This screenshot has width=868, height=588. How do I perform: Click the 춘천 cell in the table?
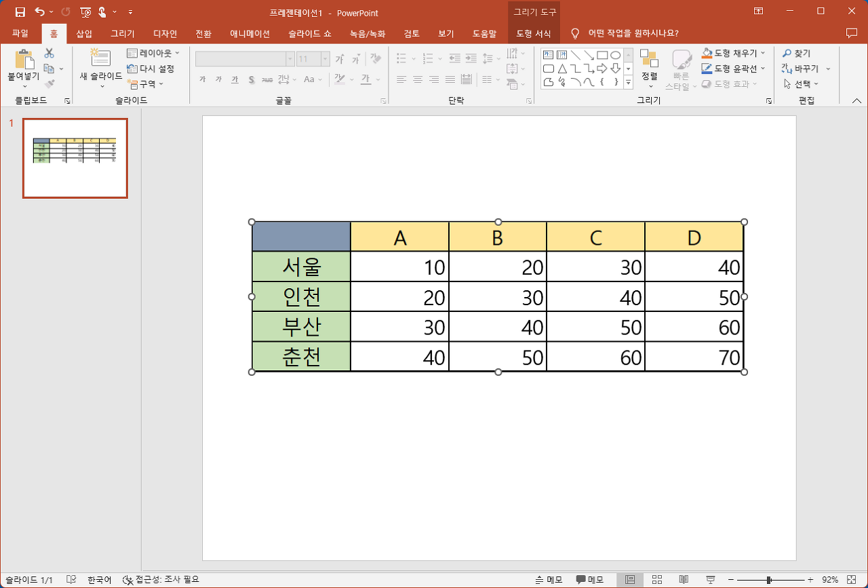pos(301,357)
